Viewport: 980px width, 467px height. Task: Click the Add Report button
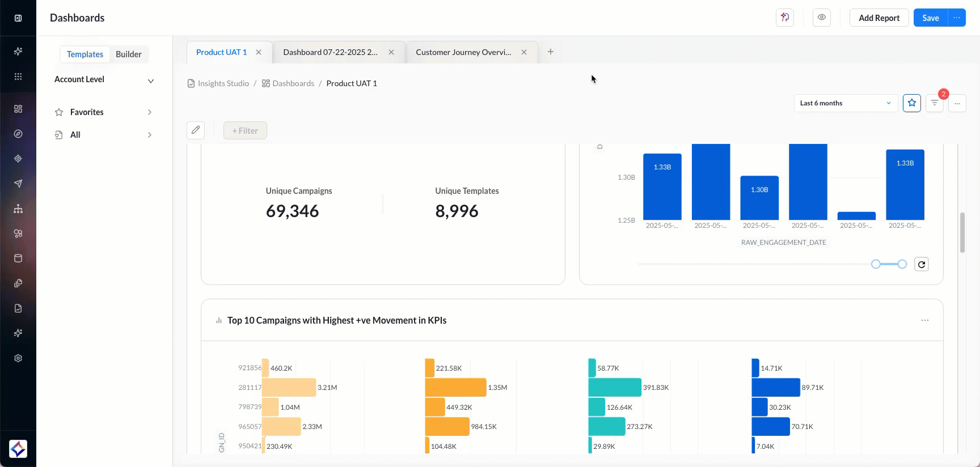[x=878, y=18]
